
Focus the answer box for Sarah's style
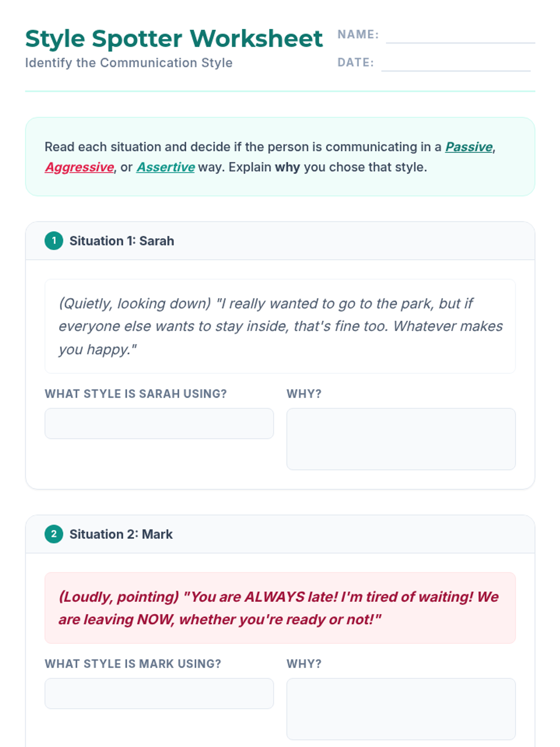(x=159, y=423)
